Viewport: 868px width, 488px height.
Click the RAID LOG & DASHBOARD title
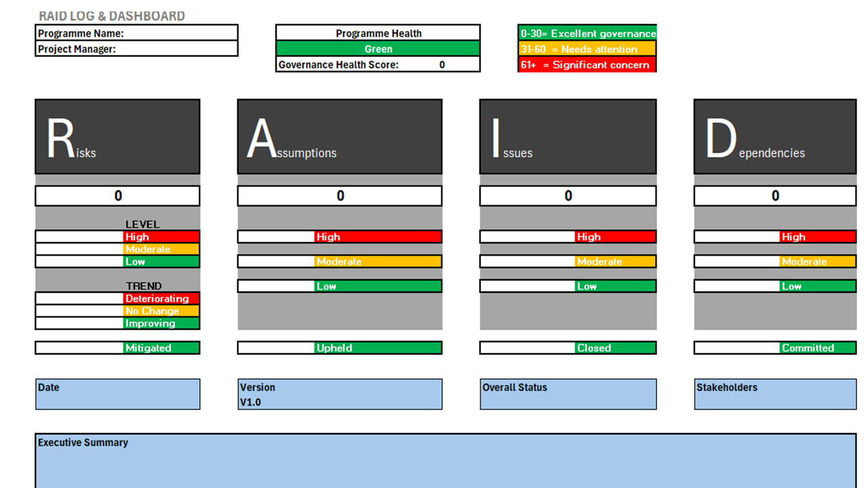[x=112, y=16]
